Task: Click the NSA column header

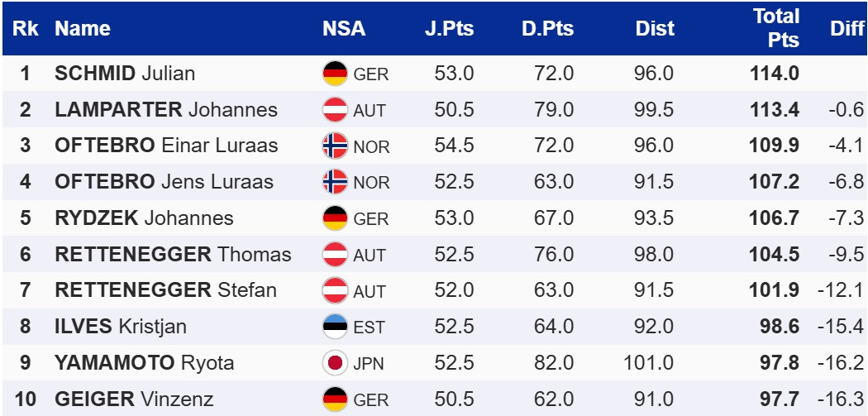Action: coord(344,28)
